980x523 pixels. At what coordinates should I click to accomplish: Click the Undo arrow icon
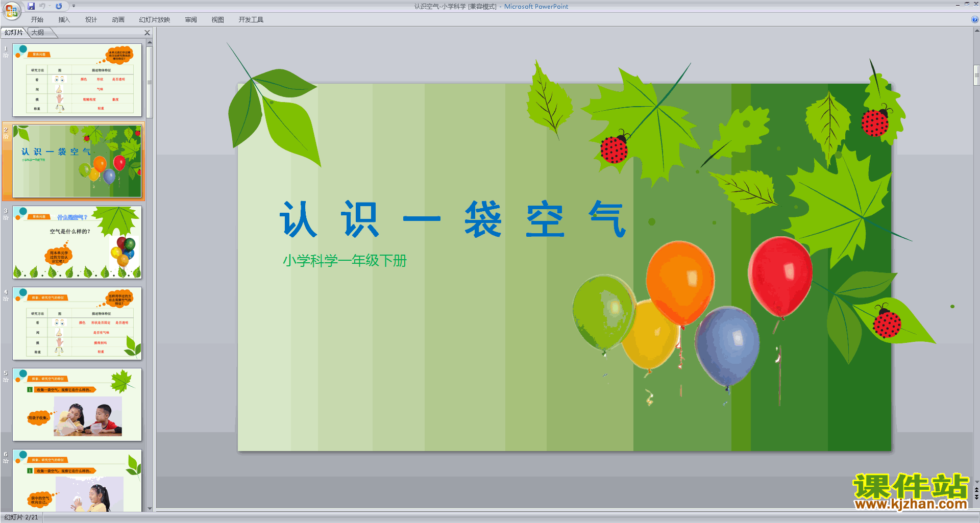pyautogui.click(x=42, y=6)
